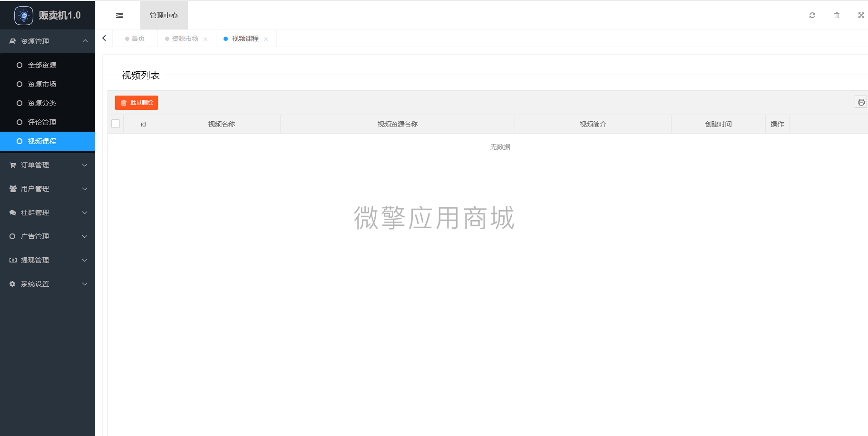Click the 用户管理 users icon

pos(13,189)
